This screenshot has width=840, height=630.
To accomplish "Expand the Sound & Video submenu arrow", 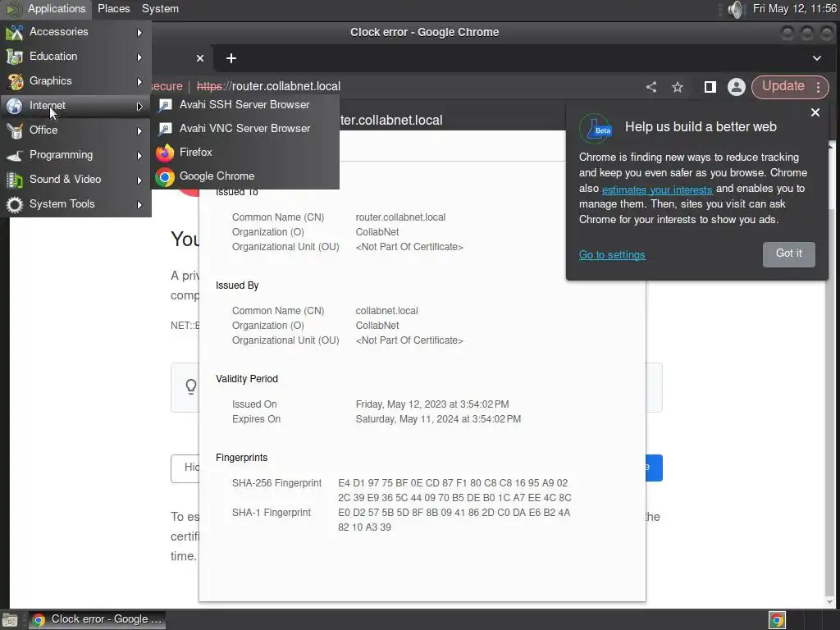I will point(139,180).
